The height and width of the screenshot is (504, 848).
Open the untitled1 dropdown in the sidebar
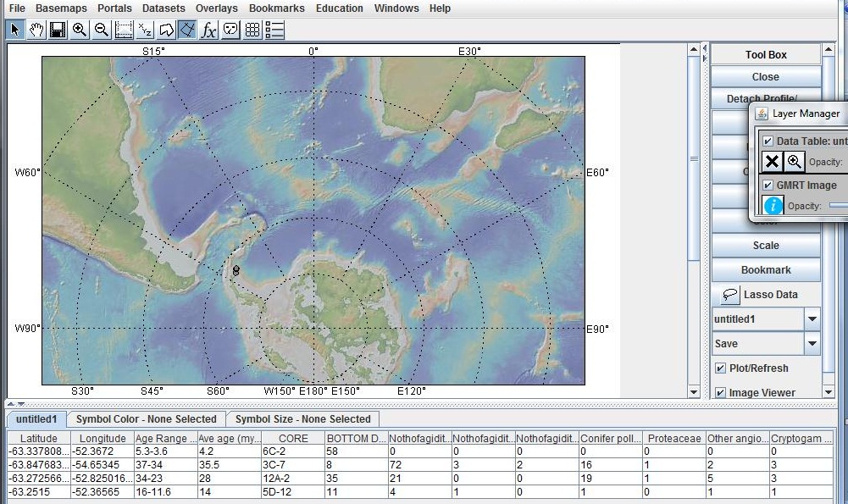tap(812, 318)
